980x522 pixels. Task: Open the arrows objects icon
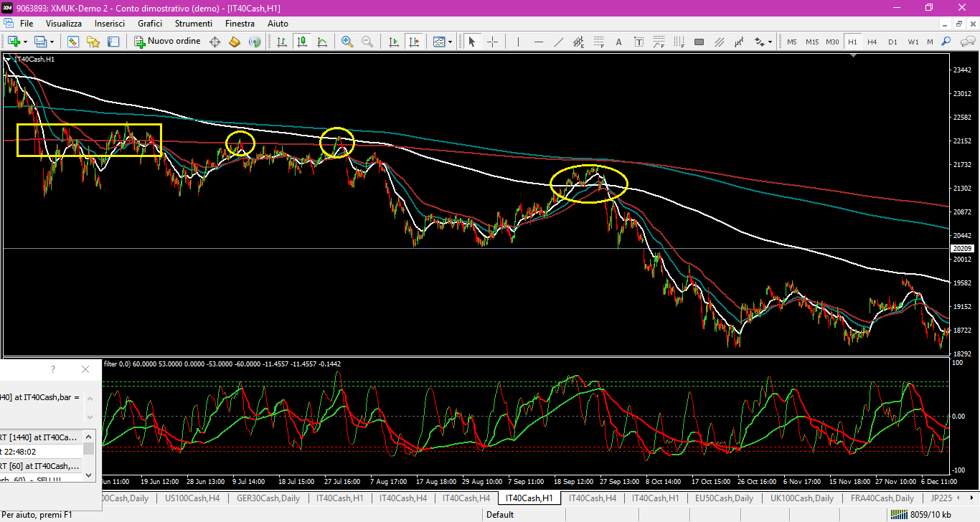coord(759,42)
